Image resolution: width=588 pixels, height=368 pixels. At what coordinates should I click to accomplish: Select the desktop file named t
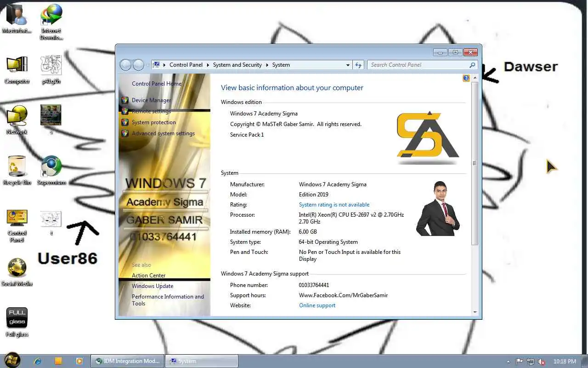[51, 223]
